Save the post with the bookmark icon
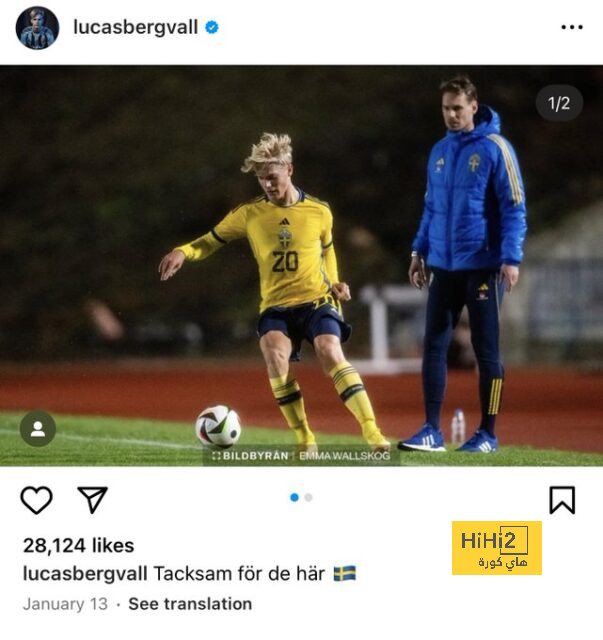This screenshot has width=603, height=640. pos(562,500)
